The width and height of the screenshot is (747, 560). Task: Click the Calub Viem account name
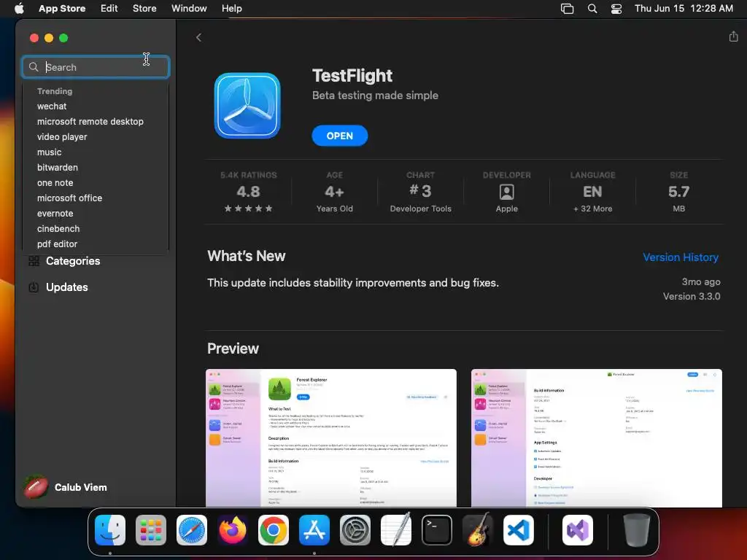click(x=80, y=487)
